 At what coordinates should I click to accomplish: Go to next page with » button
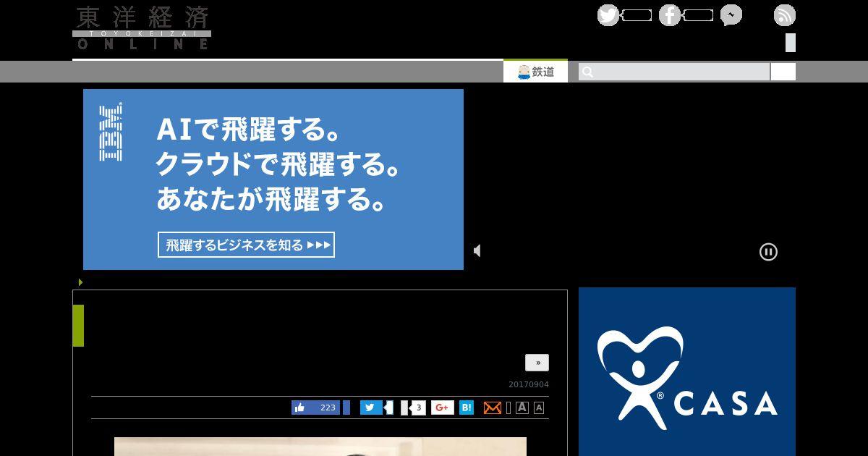[537, 363]
